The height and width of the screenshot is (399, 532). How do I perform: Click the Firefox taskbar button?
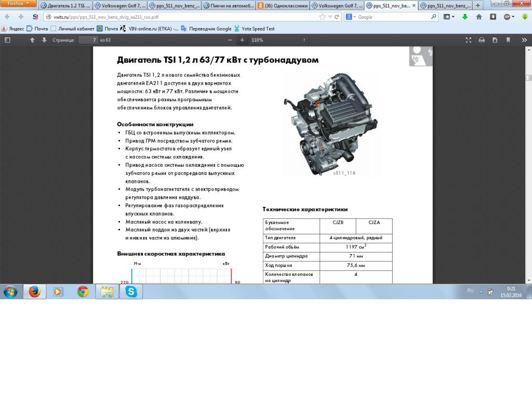click(34, 292)
